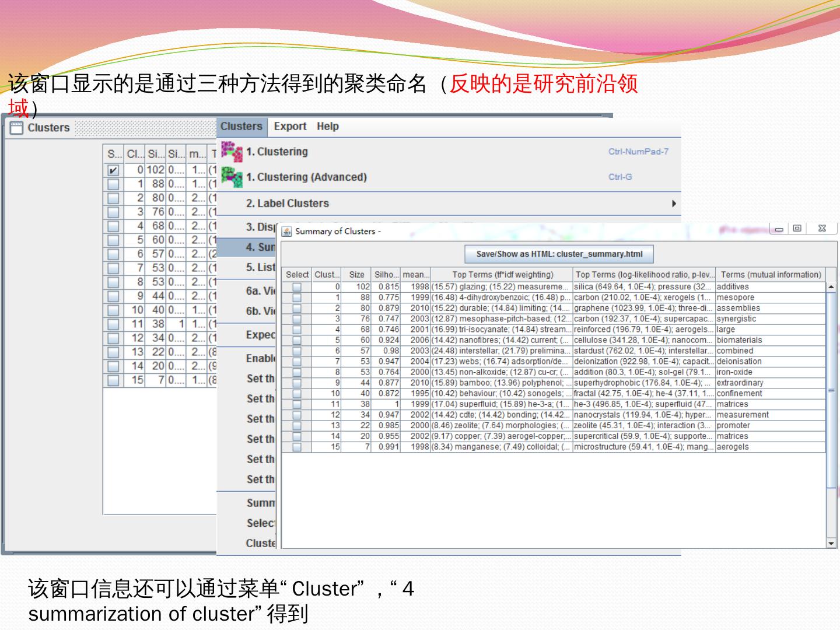Tick cluster 5 checkbox in Clusters window
This screenshot has width=840, height=630.
[x=113, y=240]
